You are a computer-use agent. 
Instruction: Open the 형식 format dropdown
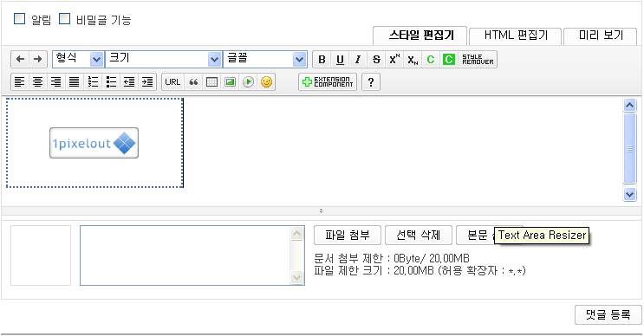78,59
